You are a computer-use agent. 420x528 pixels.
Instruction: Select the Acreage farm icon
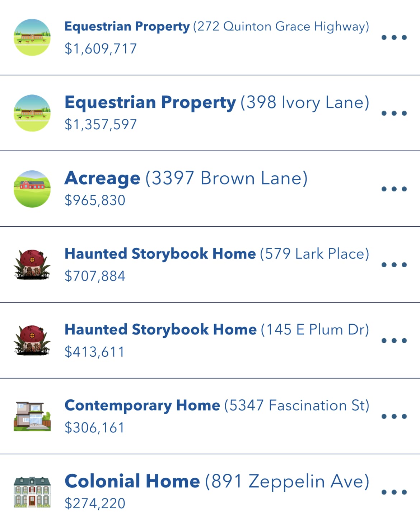click(x=32, y=189)
